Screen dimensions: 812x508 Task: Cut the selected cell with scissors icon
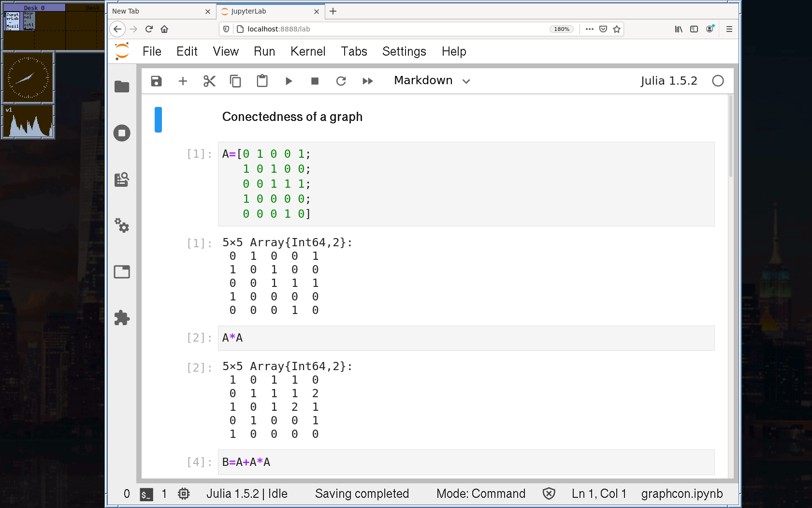209,81
